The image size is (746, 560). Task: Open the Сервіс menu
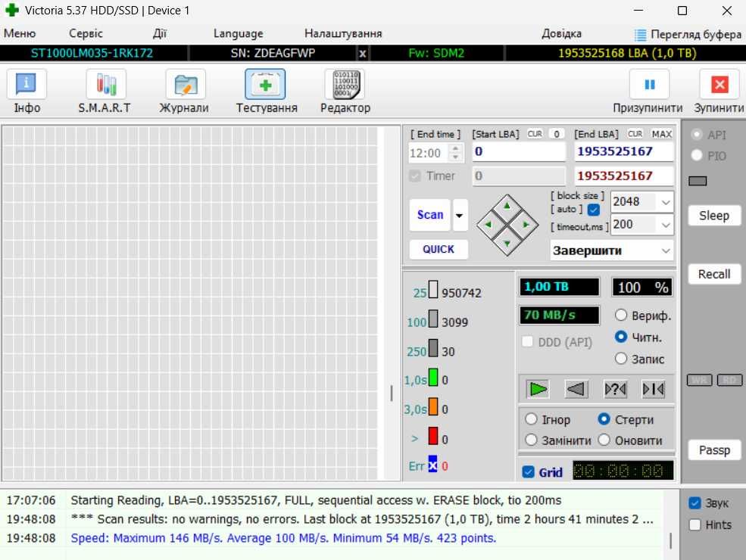click(86, 33)
